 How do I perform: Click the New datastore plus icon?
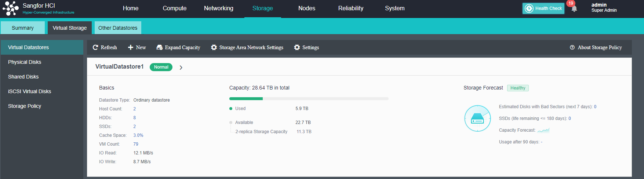click(x=130, y=47)
